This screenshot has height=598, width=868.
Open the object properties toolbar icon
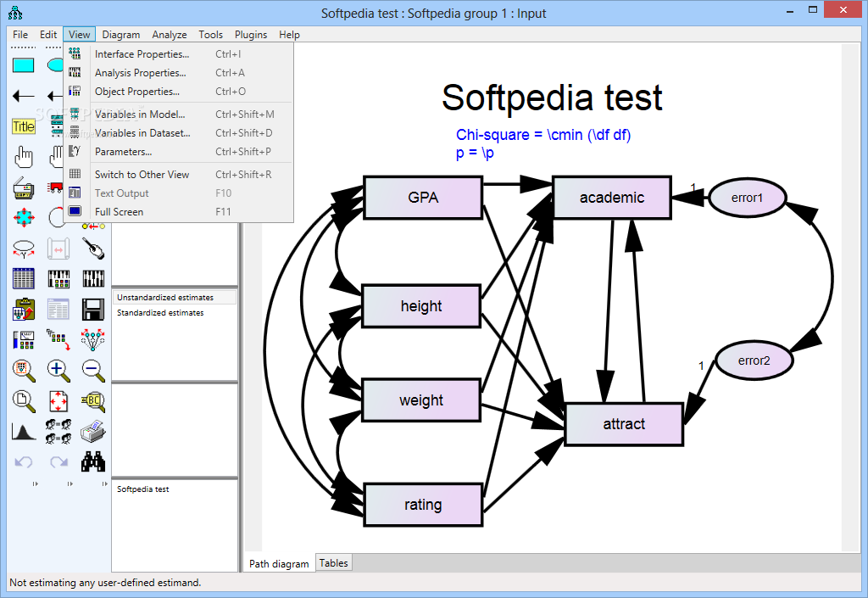click(23, 340)
